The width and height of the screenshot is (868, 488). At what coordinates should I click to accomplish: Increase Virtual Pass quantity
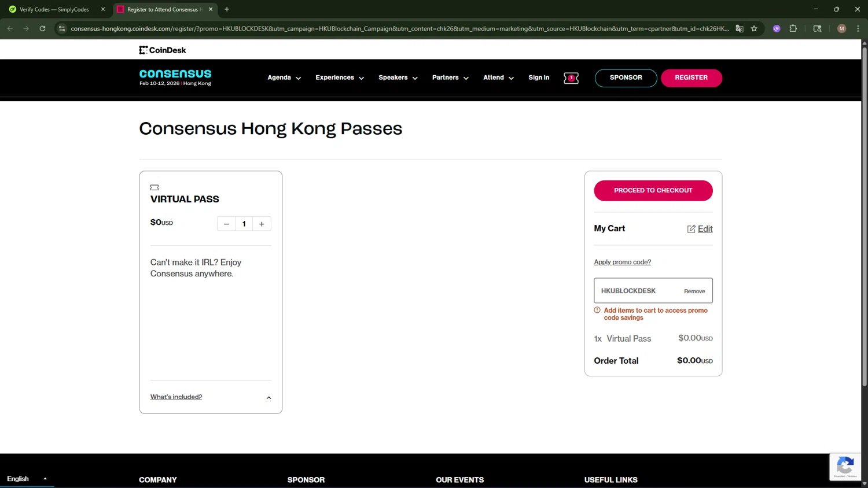coord(262,224)
